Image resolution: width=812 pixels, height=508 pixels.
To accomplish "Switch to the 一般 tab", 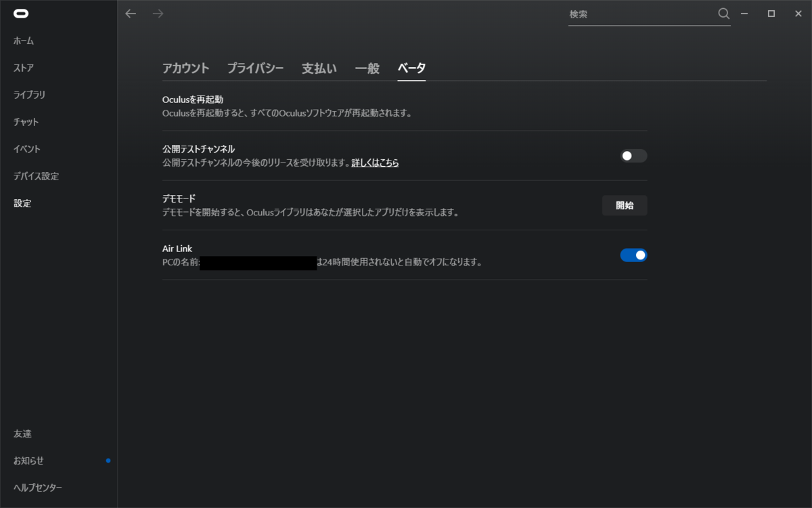I will click(367, 68).
